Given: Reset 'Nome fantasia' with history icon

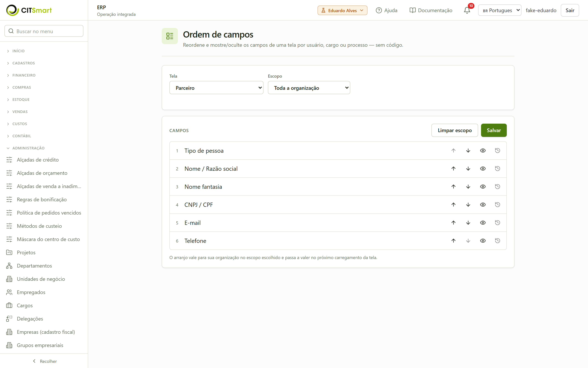Looking at the screenshot, I should point(497,187).
